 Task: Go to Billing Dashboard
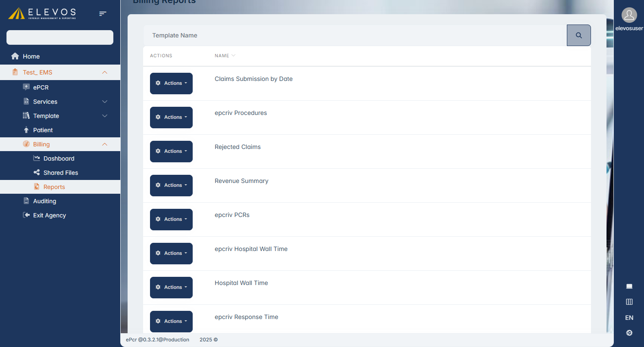click(x=59, y=158)
